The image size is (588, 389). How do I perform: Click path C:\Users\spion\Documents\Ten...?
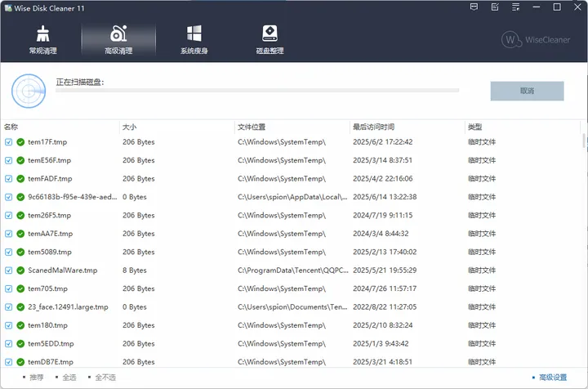[x=292, y=306]
